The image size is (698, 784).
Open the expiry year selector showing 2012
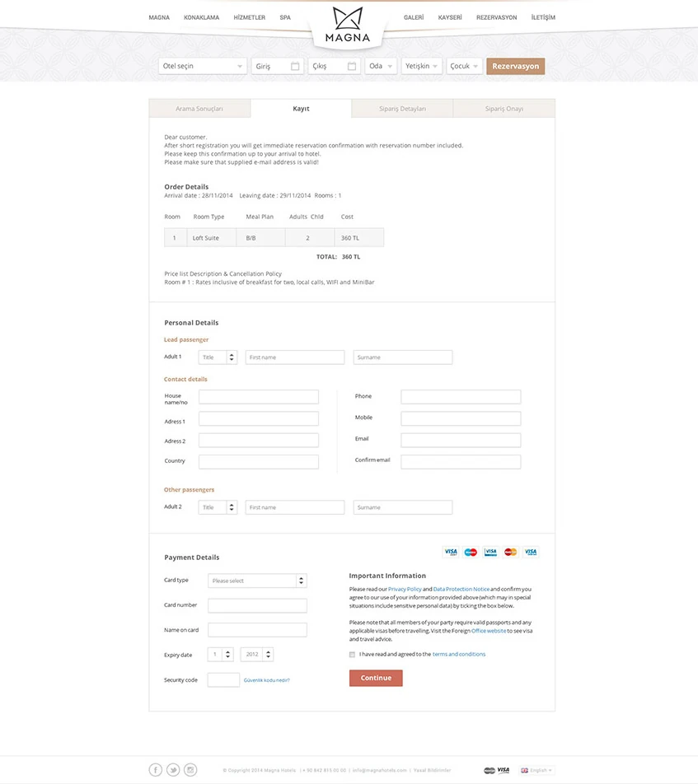click(x=256, y=654)
